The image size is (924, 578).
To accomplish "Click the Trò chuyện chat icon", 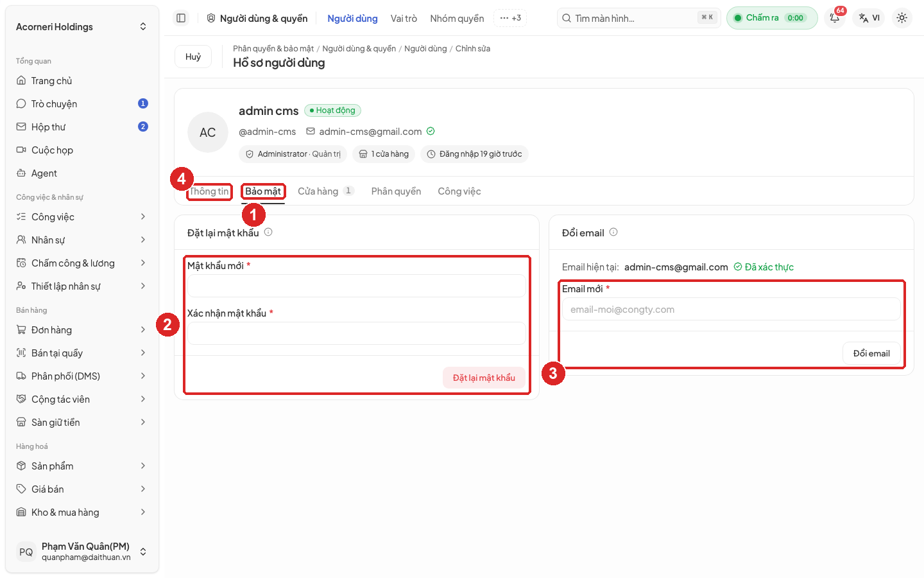I will point(21,104).
